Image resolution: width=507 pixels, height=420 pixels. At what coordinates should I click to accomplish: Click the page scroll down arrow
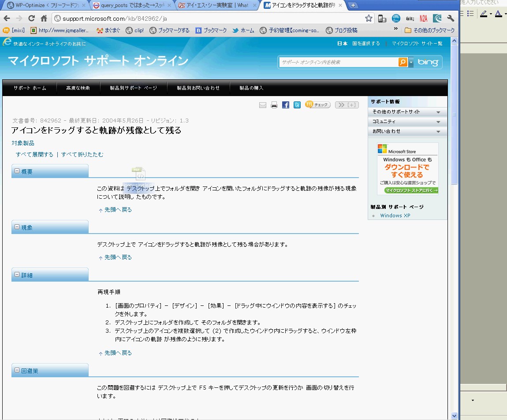coord(454,416)
